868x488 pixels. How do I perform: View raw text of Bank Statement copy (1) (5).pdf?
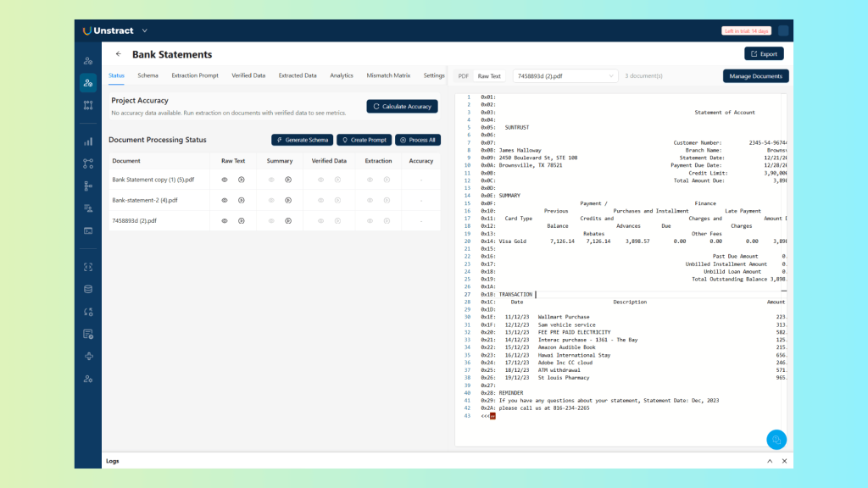(x=225, y=180)
